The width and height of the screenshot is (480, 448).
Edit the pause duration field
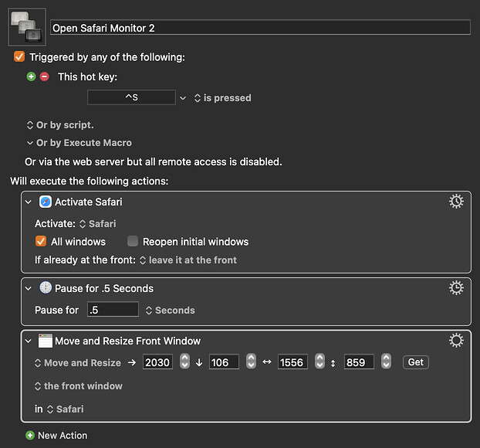click(x=113, y=309)
